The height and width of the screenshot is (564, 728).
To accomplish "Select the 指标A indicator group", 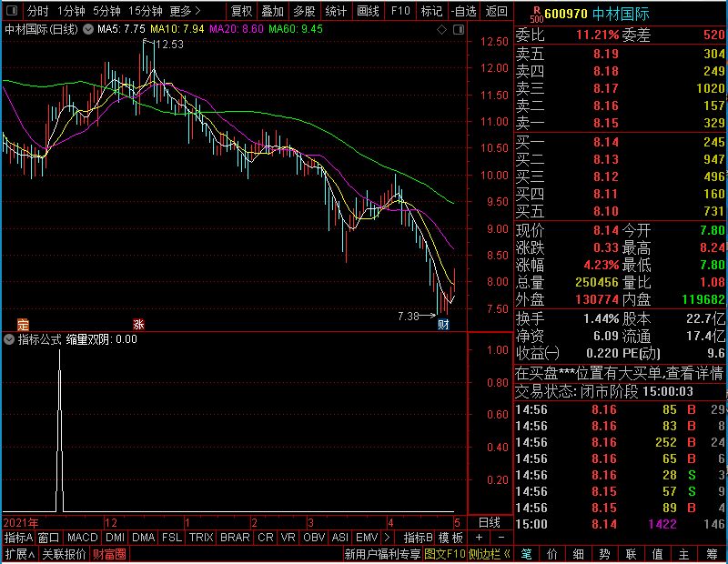I will (18, 538).
